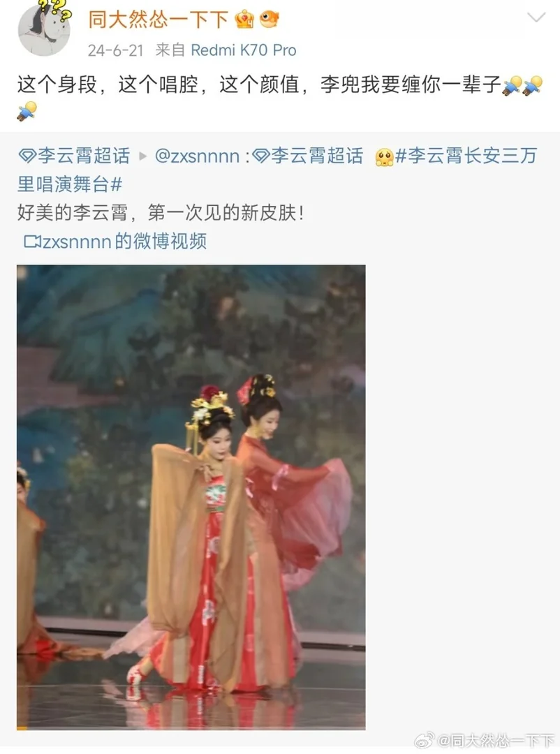Expand the post options chevron
Viewport: 560px width, 754px height.
536,17
